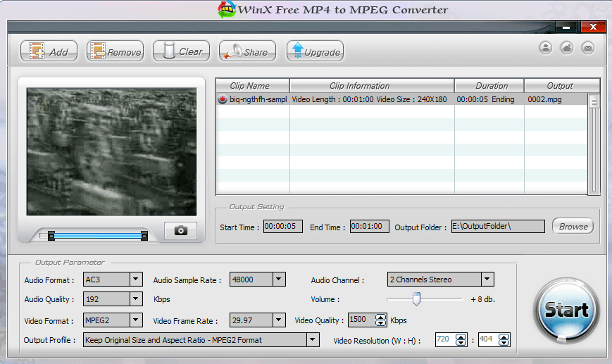
Task: Browse for the output folder
Action: 573,227
